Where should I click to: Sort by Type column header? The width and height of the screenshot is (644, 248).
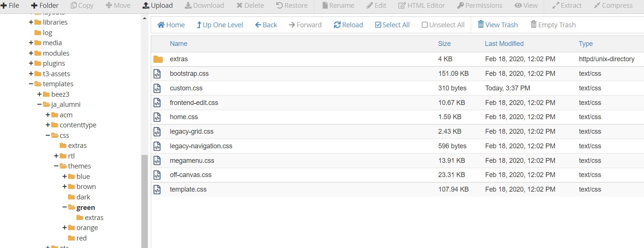tap(586, 44)
